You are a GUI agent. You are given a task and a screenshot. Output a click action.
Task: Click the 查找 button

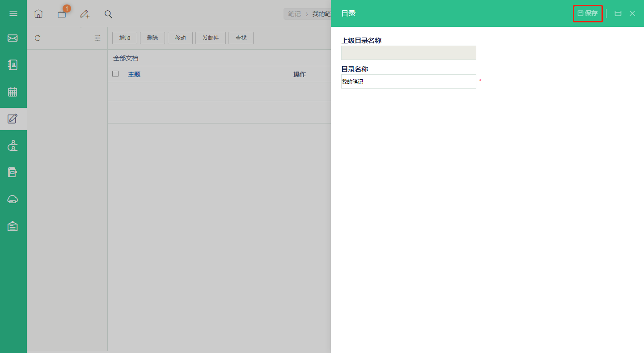tap(241, 38)
